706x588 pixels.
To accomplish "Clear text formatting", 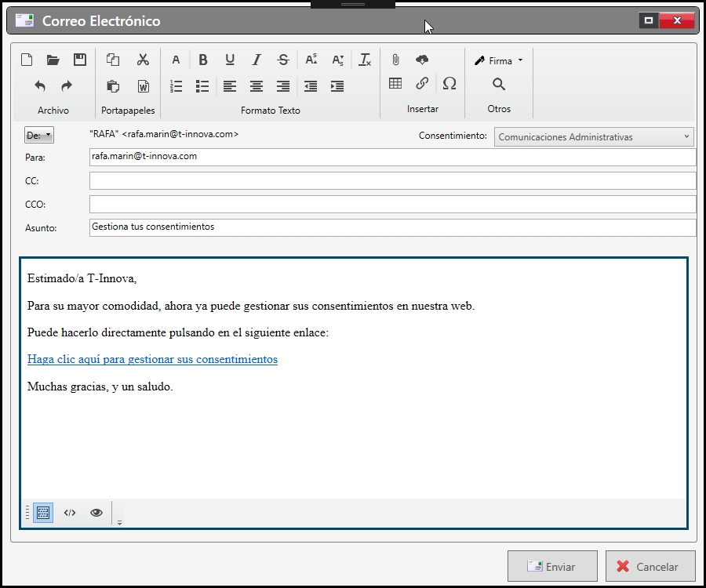I will (365, 60).
